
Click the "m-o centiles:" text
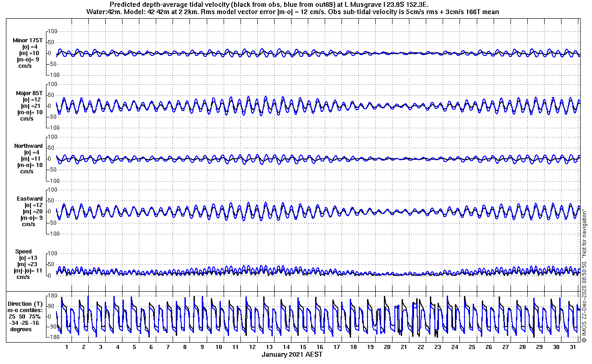coord(26,310)
